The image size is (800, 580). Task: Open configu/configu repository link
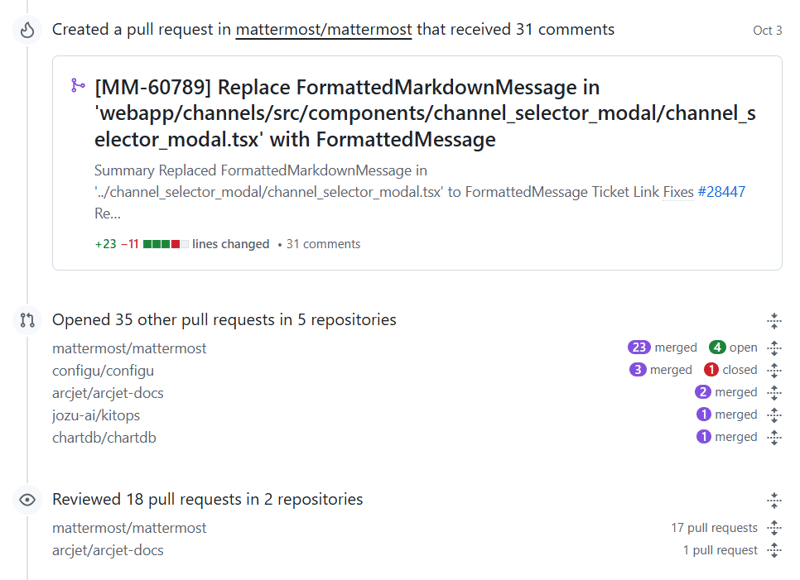coord(103,370)
